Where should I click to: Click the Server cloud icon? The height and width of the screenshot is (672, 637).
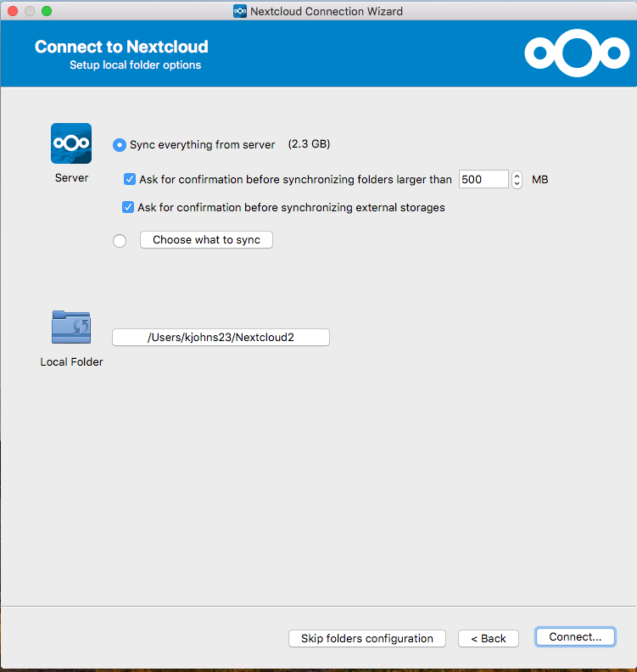click(71, 143)
